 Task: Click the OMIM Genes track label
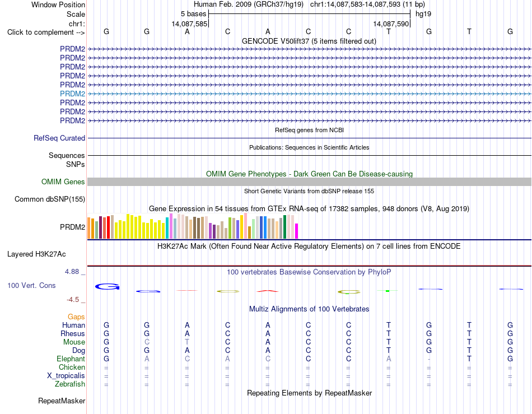(x=63, y=182)
